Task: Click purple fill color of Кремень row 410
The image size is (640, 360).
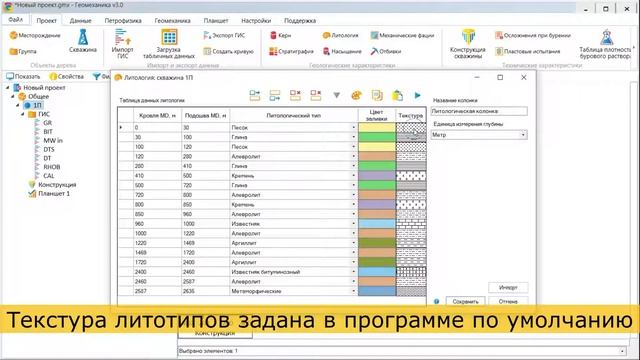Action: [377, 176]
